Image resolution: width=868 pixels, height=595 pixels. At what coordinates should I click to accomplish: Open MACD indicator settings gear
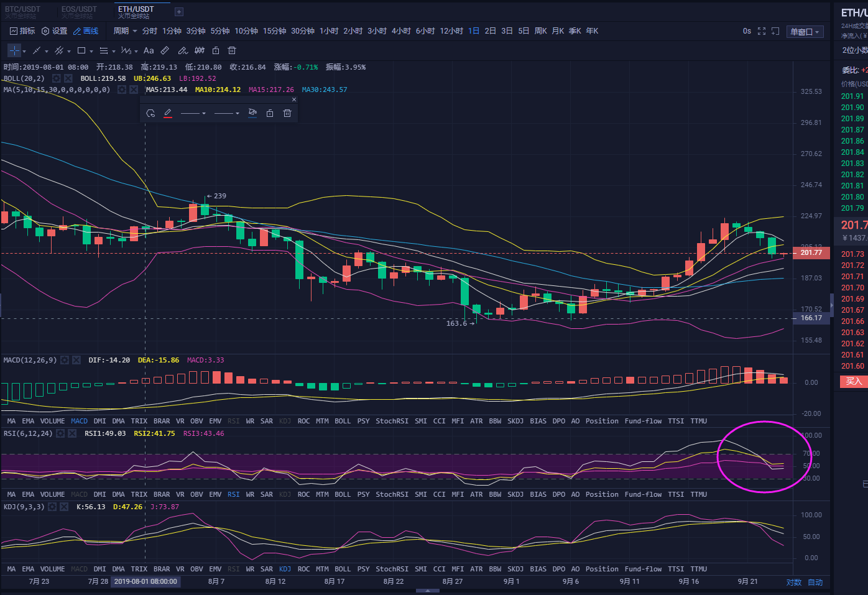point(65,360)
